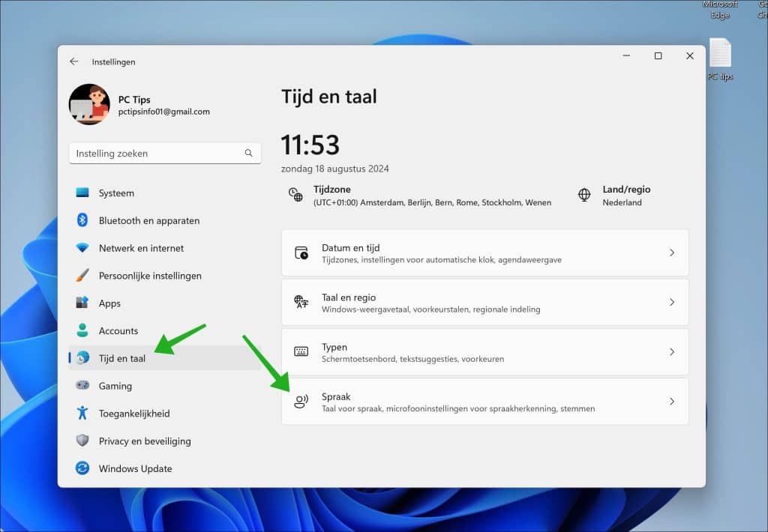Click the Instelling zoeken search field
This screenshot has height=532, width=768.
tap(165, 153)
